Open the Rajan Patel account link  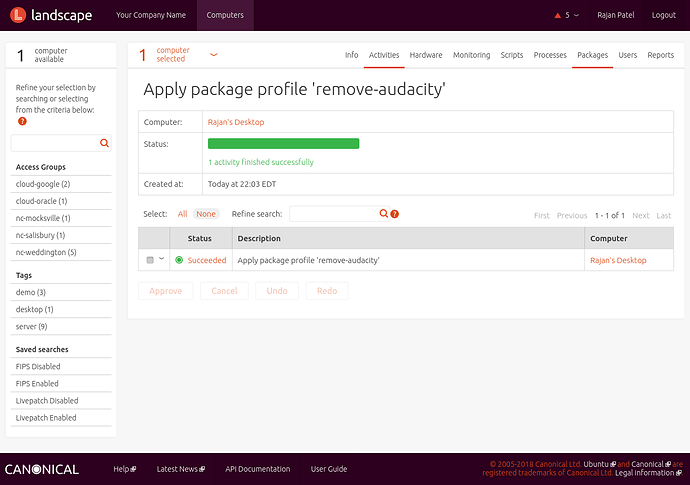click(616, 15)
